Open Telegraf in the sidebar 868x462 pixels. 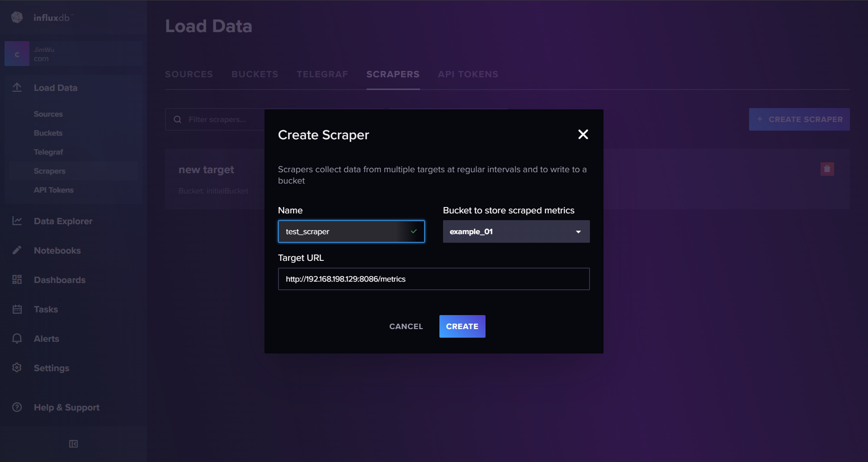[48, 152]
